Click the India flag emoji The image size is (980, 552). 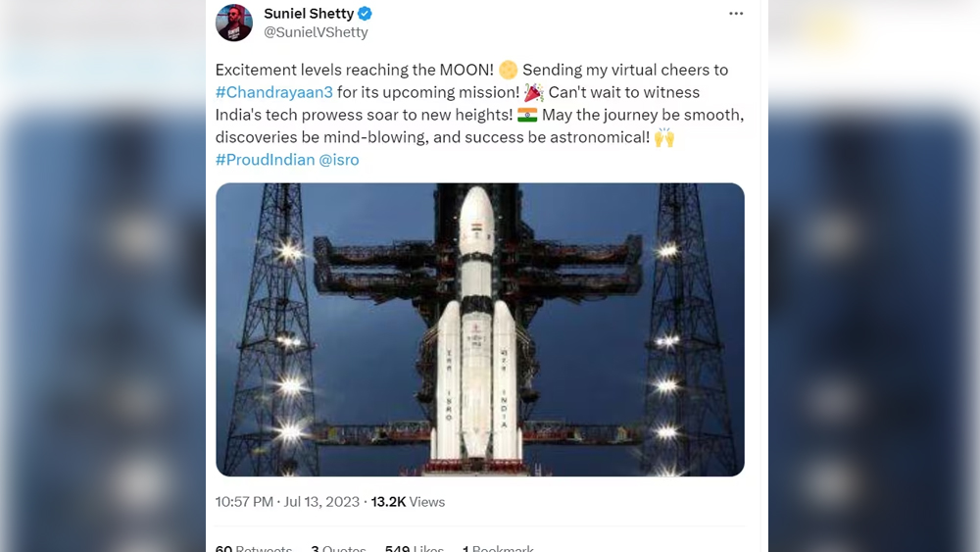(x=527, y=115)
